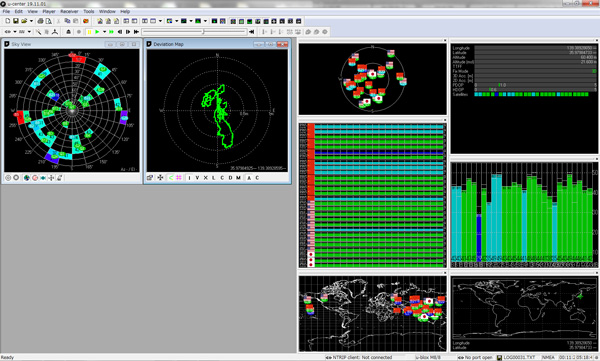The image size is (600, 361).
Task: Click the green Play button in player toolbar
Action: coord(97,32)
